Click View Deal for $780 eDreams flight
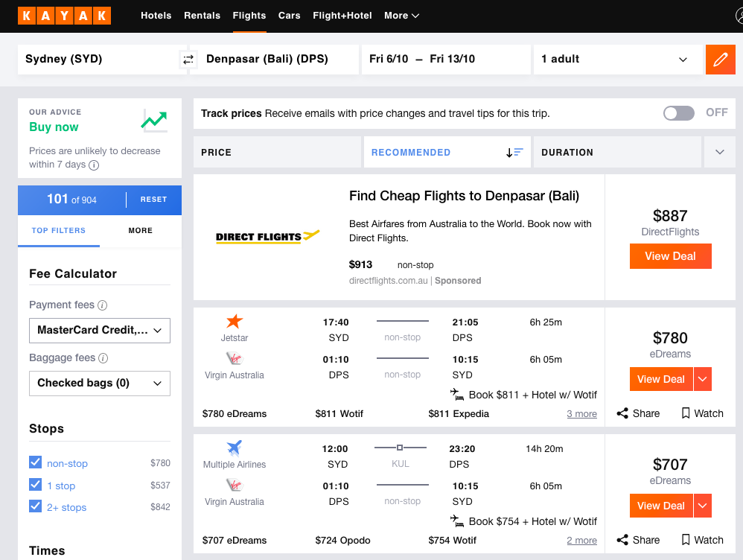Screen dimensions: 743x560 pyautogui.click(x=661, y=379)
